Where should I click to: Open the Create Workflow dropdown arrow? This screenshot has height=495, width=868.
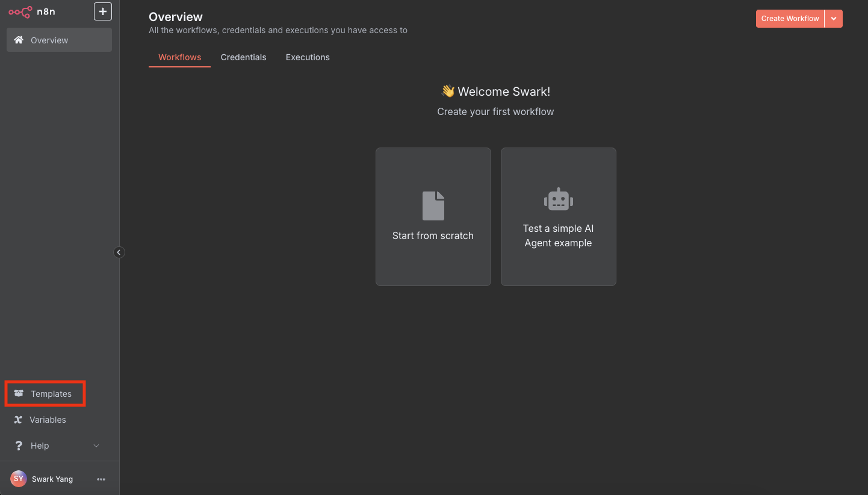(834, 19)
